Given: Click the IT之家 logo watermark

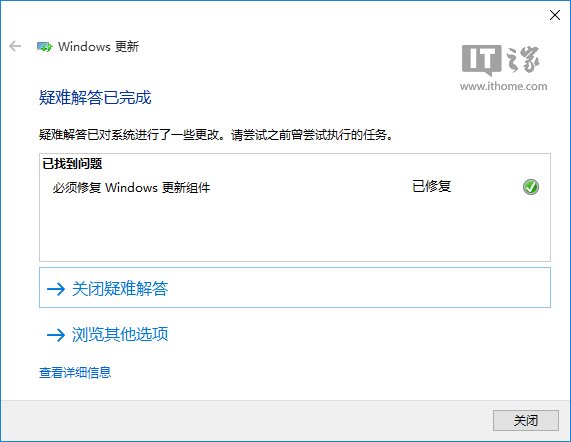Looking at the screenshot, I should coord(501,59).
